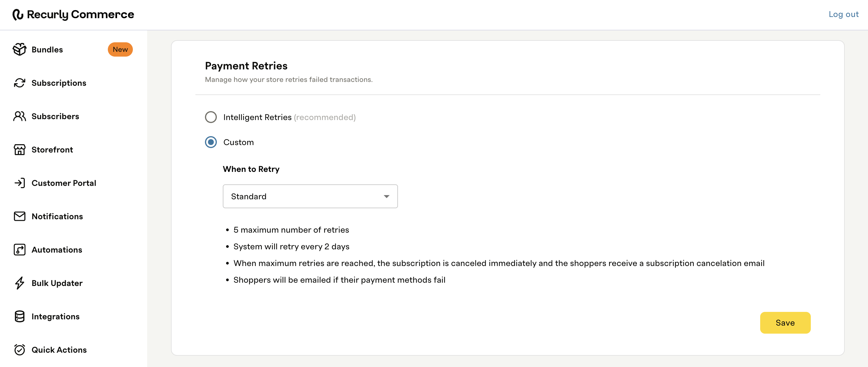
Task: Click the Automations icon in sidebar
Action: click(x=20, y=250)
